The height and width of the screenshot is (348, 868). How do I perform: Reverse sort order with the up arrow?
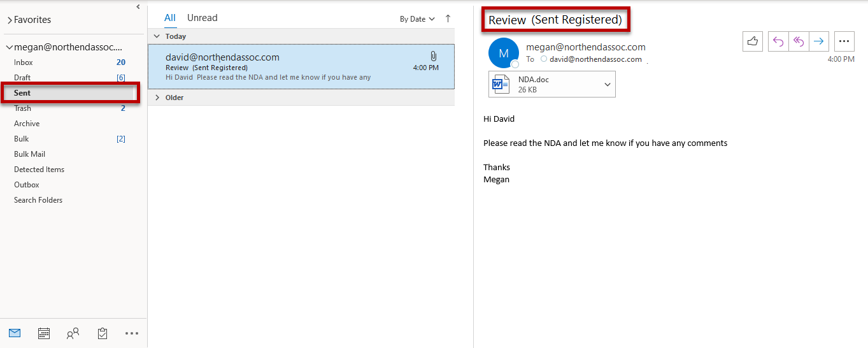click(x=448, y=18)
